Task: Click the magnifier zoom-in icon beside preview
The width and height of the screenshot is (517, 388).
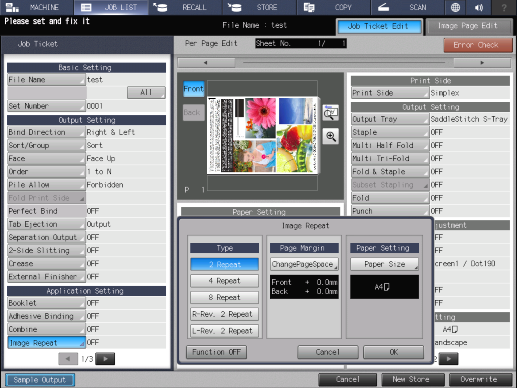Action: pyautogui.click(x=331, y=136)
